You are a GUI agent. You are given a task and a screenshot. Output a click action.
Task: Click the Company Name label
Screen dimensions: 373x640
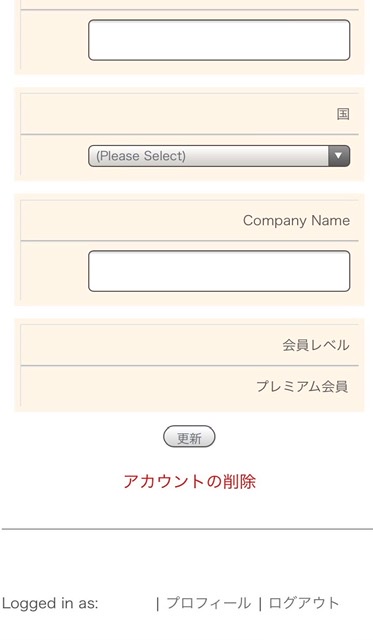coord(297,221)
